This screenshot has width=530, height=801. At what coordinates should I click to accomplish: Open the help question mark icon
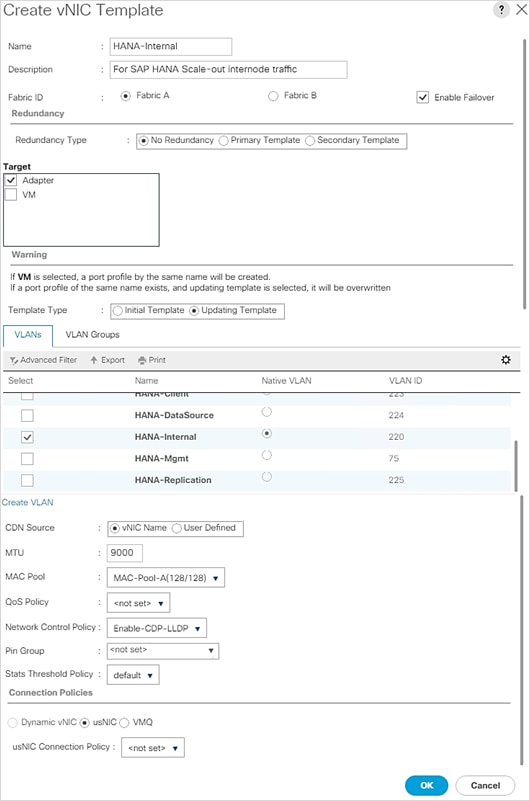501,10
